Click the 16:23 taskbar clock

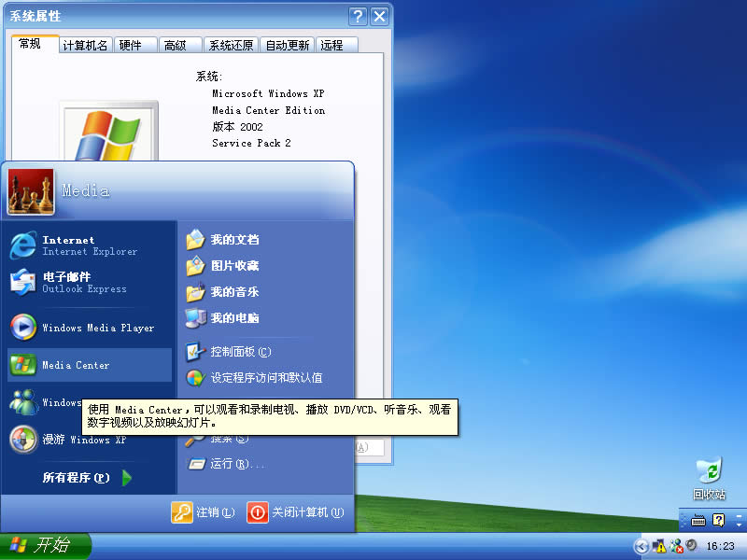pos(720,546)
